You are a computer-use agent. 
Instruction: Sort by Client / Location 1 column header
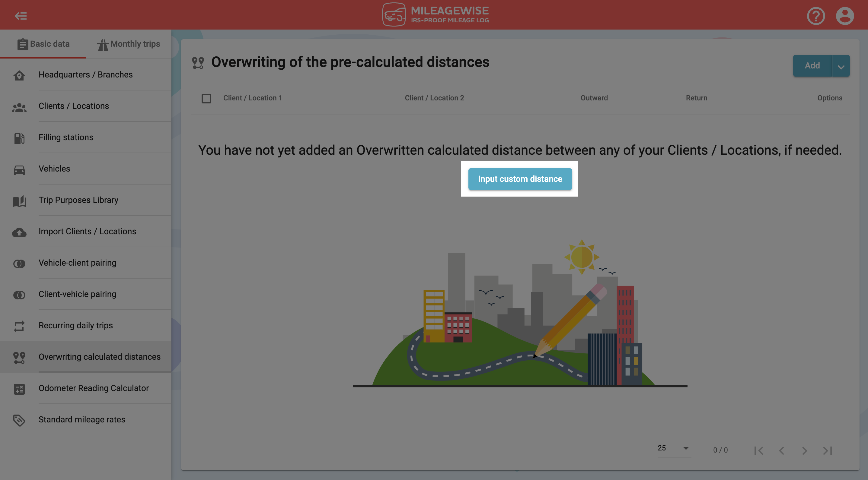(252, 98)
